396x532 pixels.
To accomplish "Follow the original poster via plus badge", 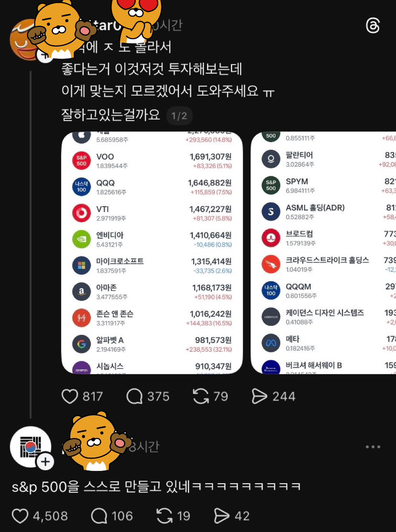I will click(x=45, y=55).
